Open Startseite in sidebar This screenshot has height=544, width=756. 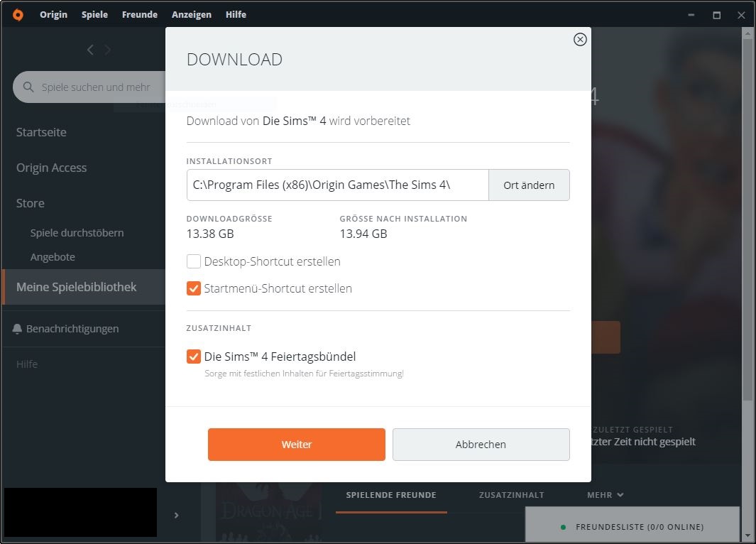[41, 132]
